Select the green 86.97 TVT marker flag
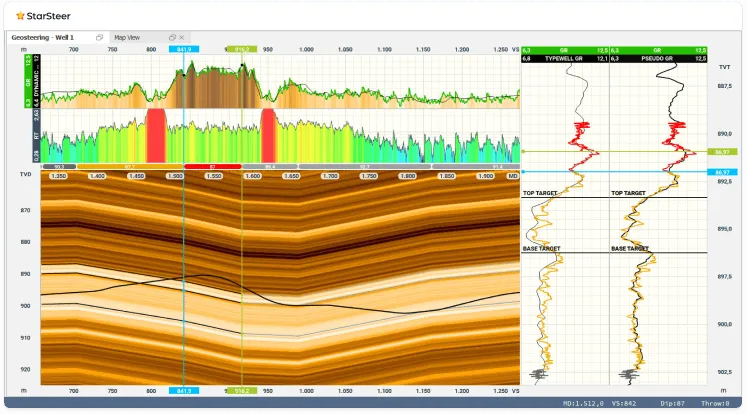Viewport: 746px width, 414px height. (722, 152)
